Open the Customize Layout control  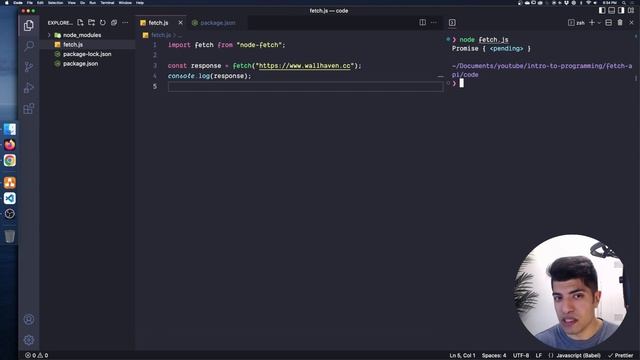(631, 11)
